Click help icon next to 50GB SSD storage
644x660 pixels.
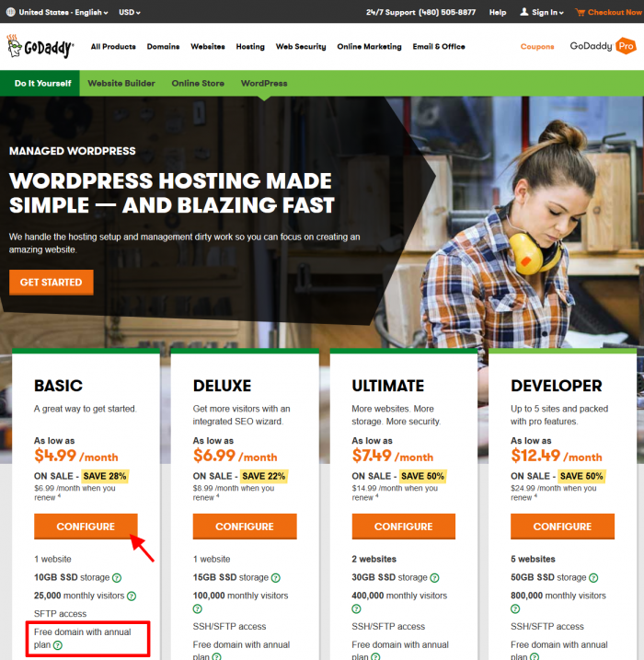tap(593, 578)
